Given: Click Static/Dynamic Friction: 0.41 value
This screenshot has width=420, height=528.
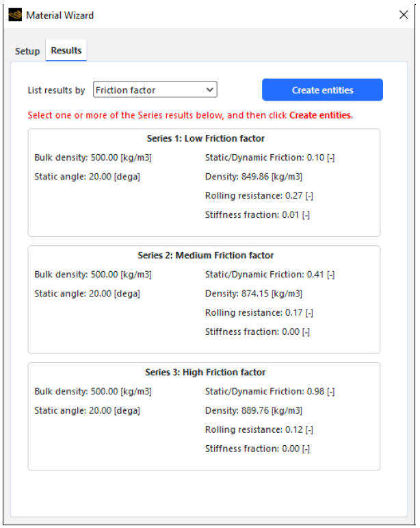Looking at the screenshot, I should point(270,275).
